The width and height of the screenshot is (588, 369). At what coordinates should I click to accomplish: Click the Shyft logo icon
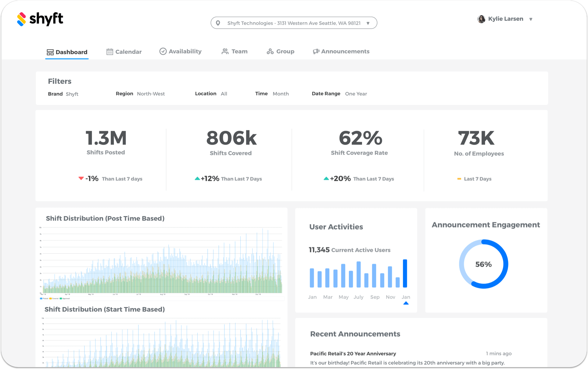(21, 19)
